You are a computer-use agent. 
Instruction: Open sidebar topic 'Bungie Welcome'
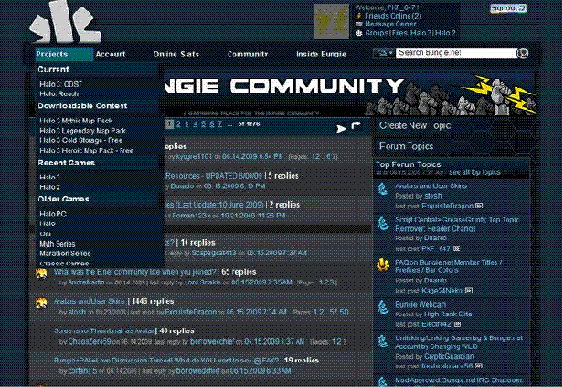tap(420, 305)
